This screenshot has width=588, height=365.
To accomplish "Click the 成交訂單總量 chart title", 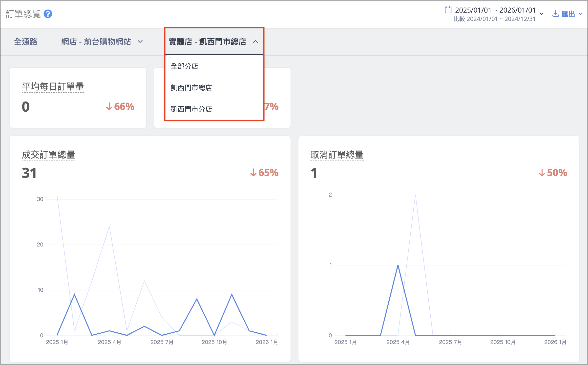I will (48, 155).
